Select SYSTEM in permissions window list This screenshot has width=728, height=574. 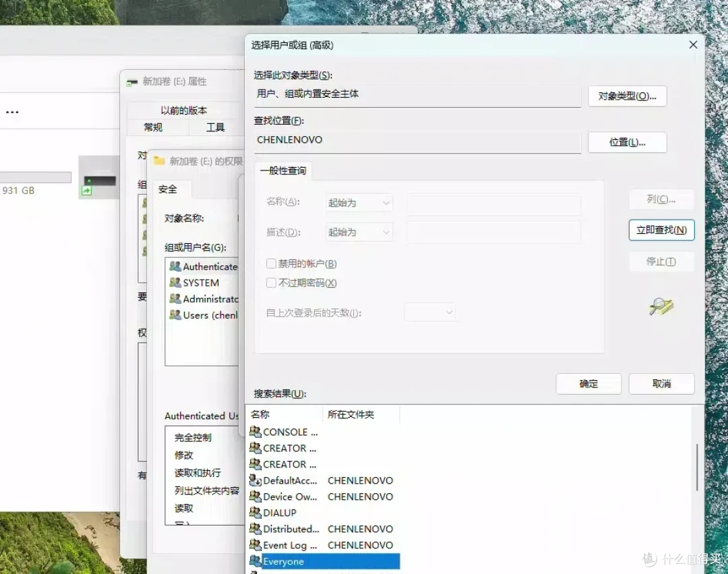coord(202,282)
